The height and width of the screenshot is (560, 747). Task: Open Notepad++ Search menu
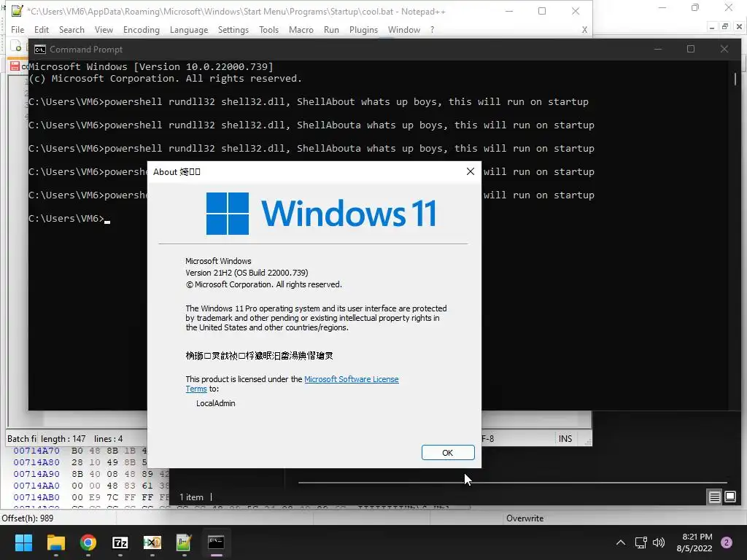tap(71, 29)
